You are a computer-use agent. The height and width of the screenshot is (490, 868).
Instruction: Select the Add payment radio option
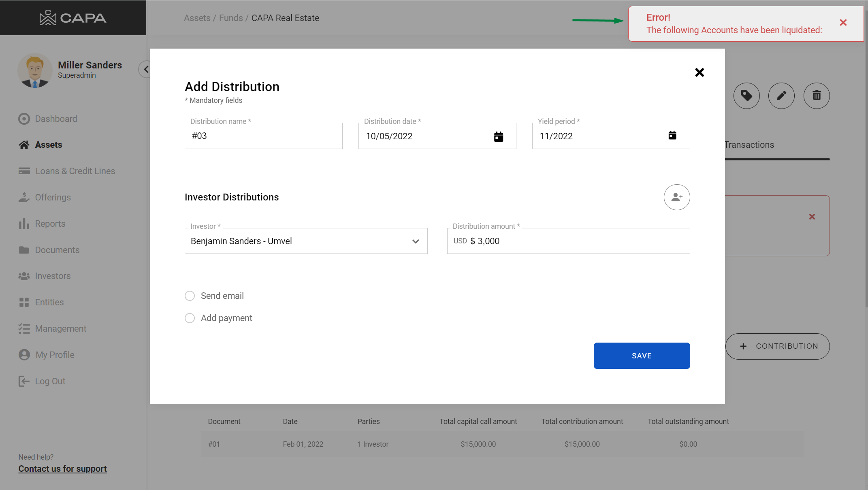pyautogui.click(x=190, y=318)
